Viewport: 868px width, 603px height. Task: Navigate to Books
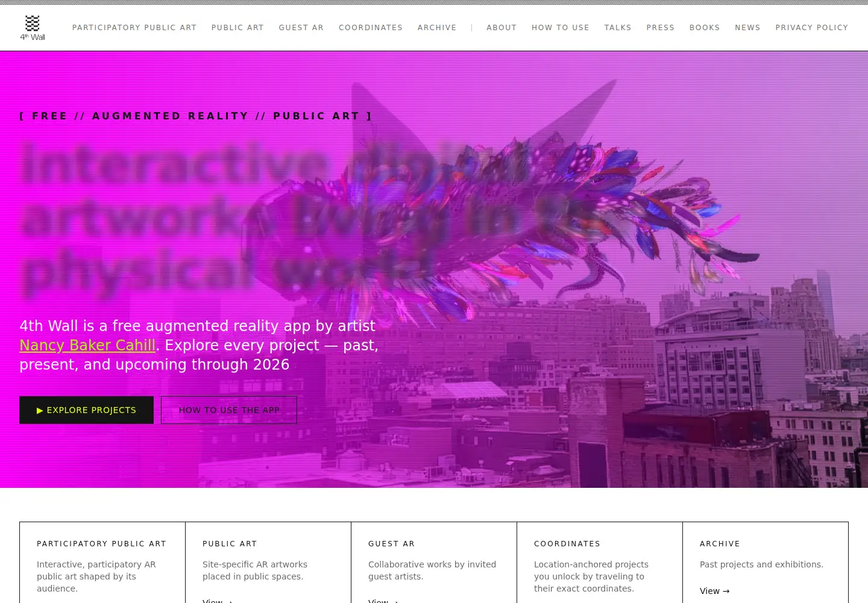point(705,28)
